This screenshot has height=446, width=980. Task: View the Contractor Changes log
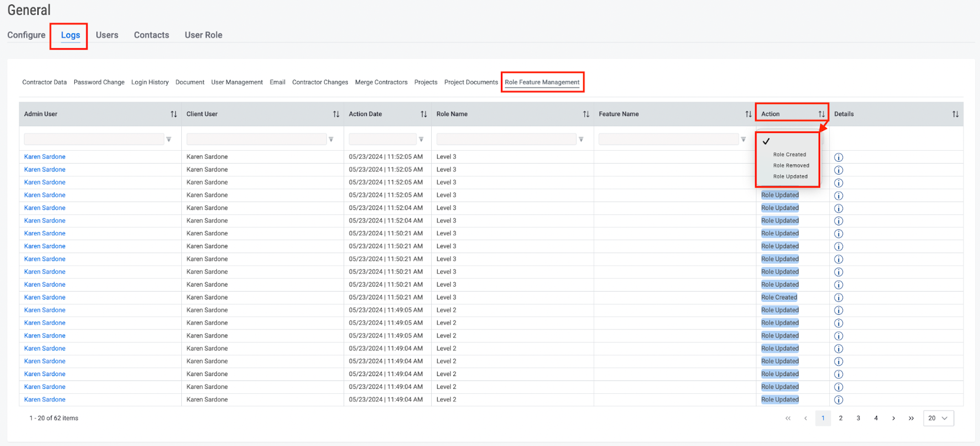(x=320, y=82)
